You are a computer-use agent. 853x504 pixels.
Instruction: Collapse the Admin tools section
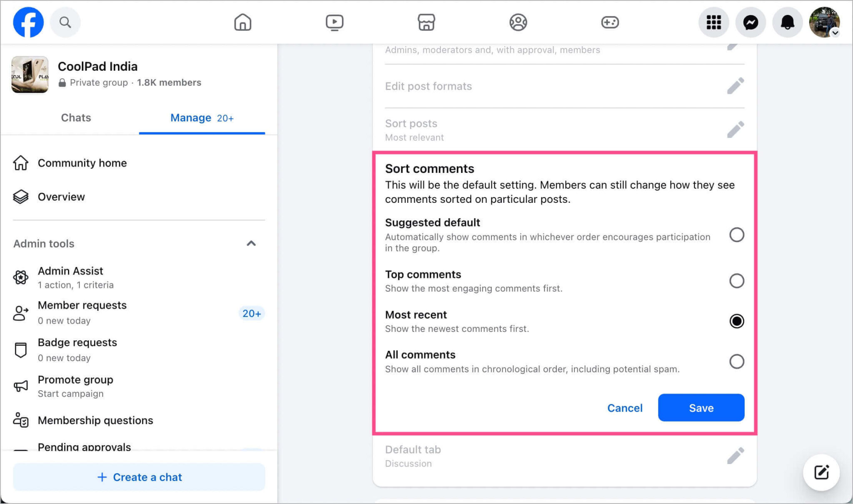[252, 243]
